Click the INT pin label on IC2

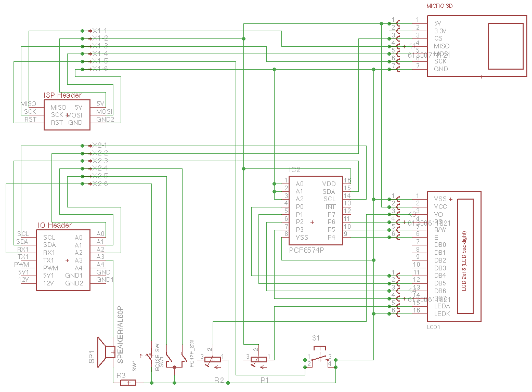[330, 207]
